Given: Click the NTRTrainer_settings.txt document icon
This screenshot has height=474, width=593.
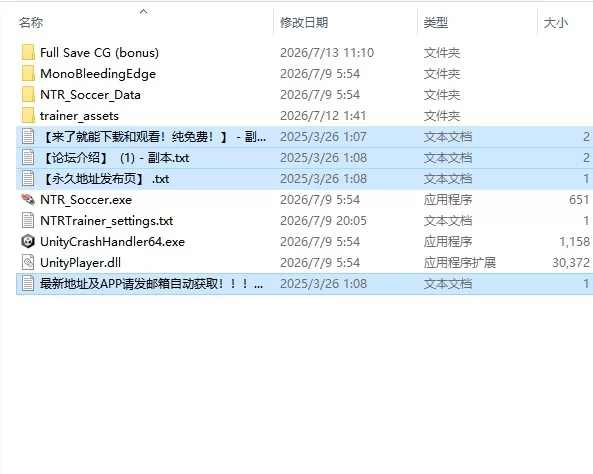Looking at the screenshot, I should tap(28, 221).
